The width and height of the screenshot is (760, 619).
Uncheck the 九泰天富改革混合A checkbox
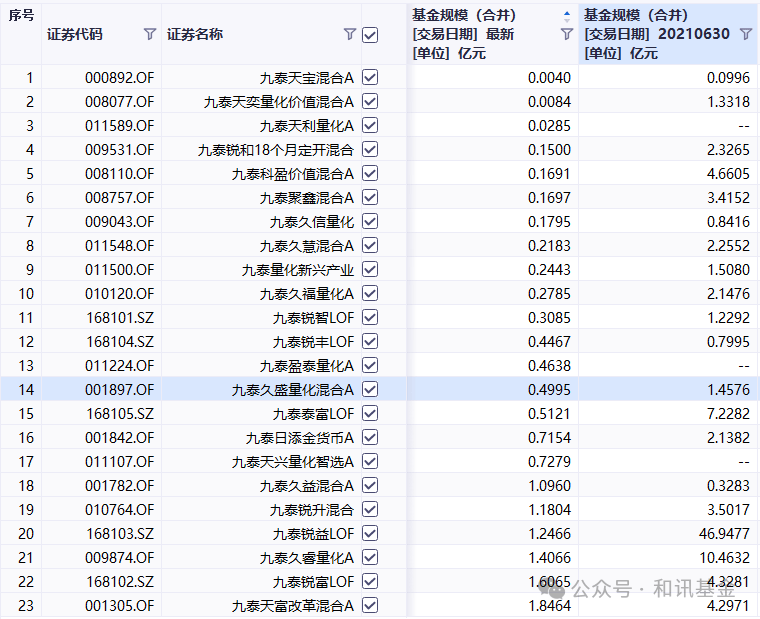pyautogui.click(x=370, y=605)
